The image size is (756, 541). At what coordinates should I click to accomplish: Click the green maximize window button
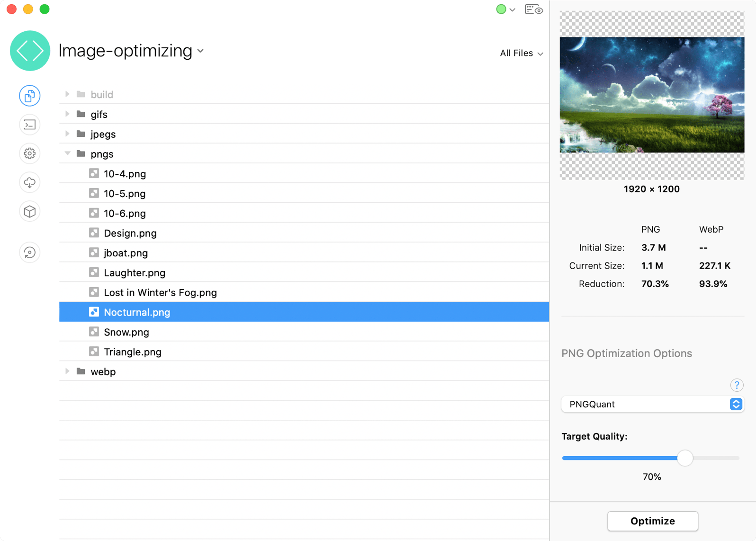click(x=45, y=9)
